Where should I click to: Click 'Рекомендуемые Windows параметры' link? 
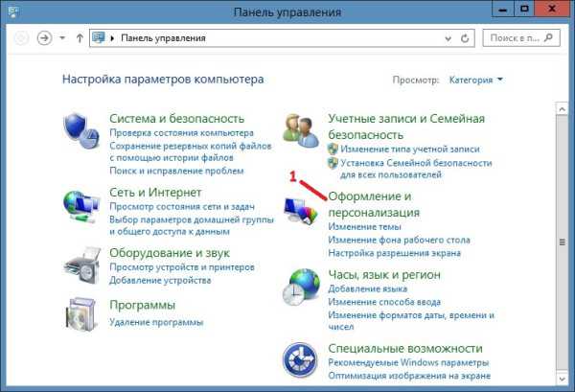pos(408,362)
